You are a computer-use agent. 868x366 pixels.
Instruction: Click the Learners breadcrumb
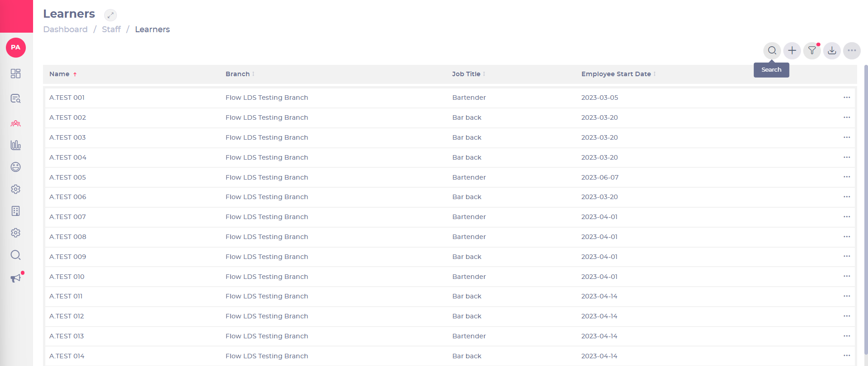point(152,29)
